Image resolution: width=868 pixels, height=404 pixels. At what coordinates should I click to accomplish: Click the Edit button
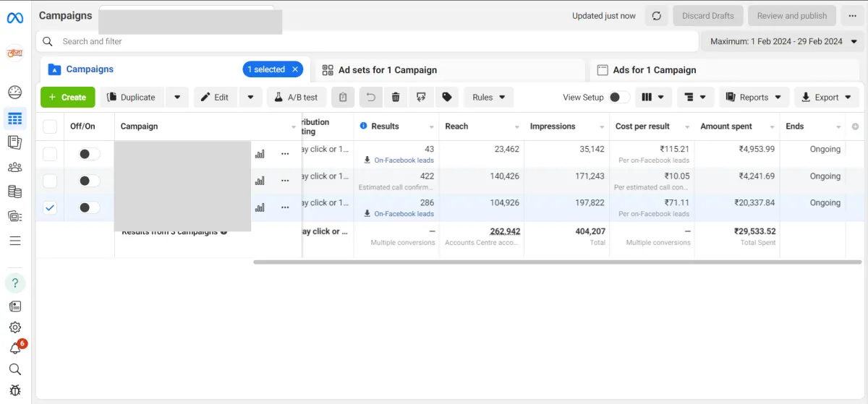coord(215,98)
